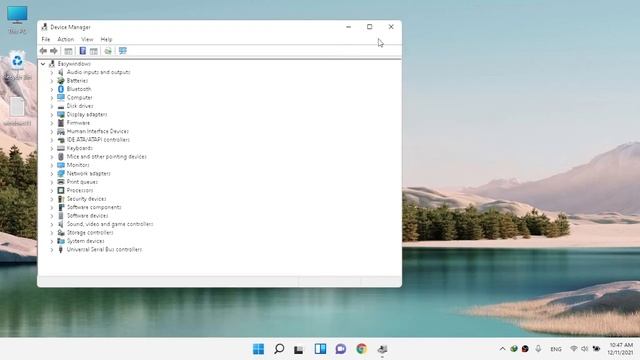640x360 pixels.
Task: Select the Processors icon
Action: pyautogui.click(x=61, y=190)
